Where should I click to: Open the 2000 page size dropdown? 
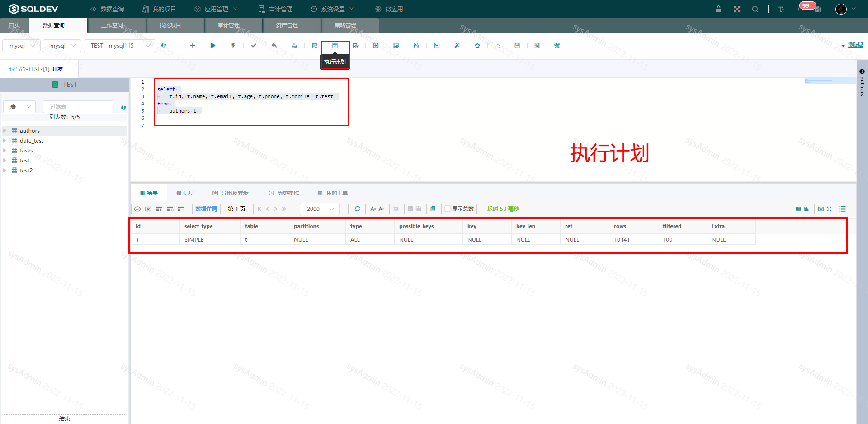coord(320,209)
